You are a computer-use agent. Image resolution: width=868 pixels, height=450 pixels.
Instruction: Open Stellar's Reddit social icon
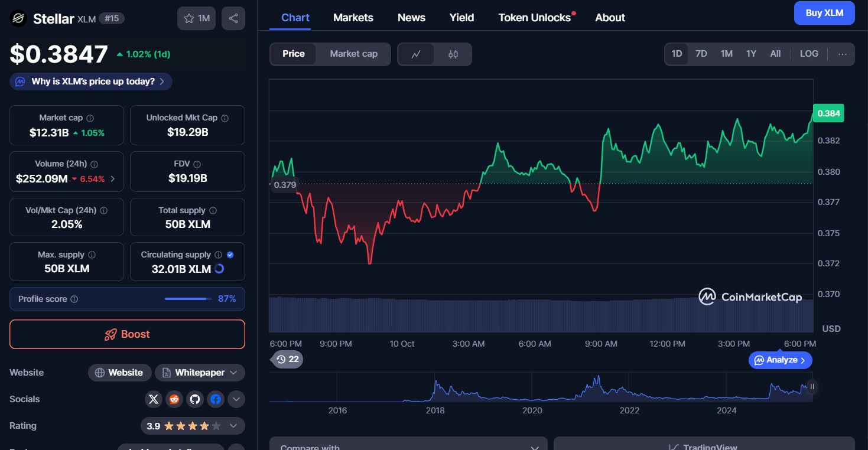174,399
